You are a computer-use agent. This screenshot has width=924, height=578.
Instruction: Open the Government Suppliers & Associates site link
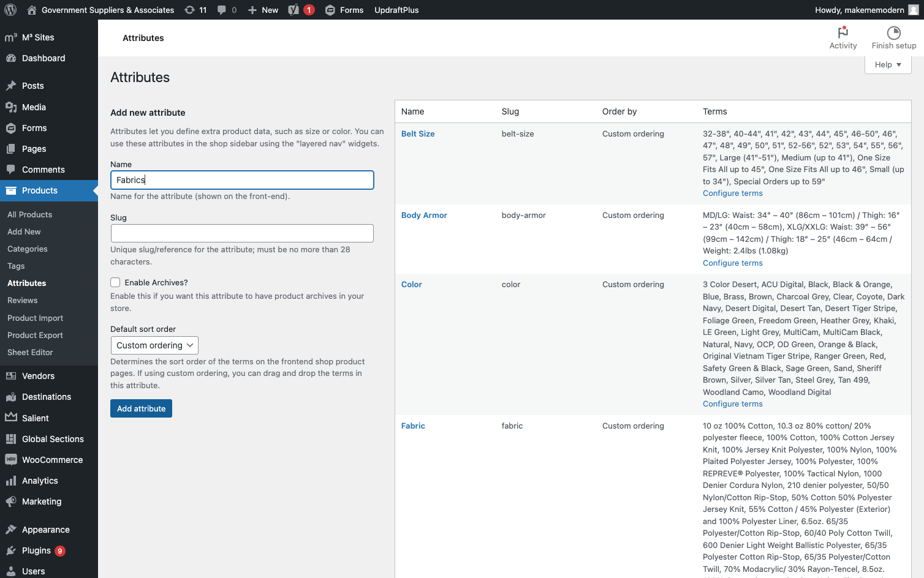(108, 10)
